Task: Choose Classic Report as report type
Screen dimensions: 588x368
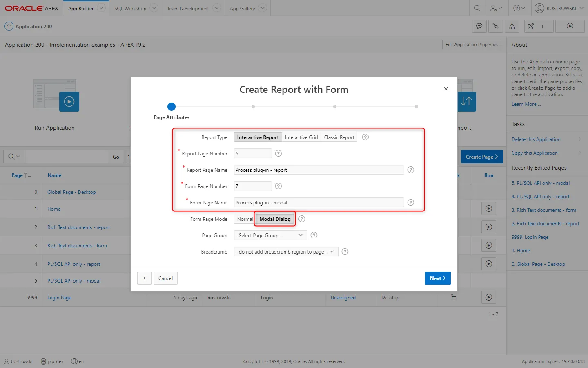Action: point(339,137)
